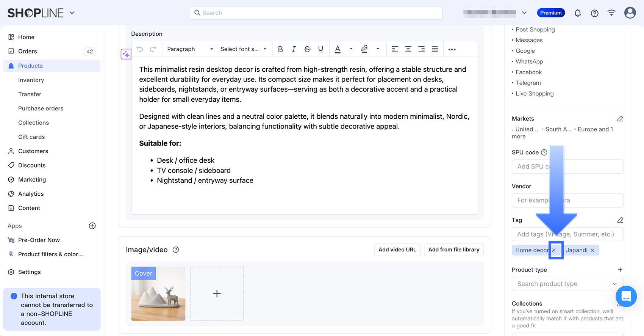Viewport: 644px width, 336px height.
Task: Toggle strikethrough formatting
Action: click(x=307, y=49)
